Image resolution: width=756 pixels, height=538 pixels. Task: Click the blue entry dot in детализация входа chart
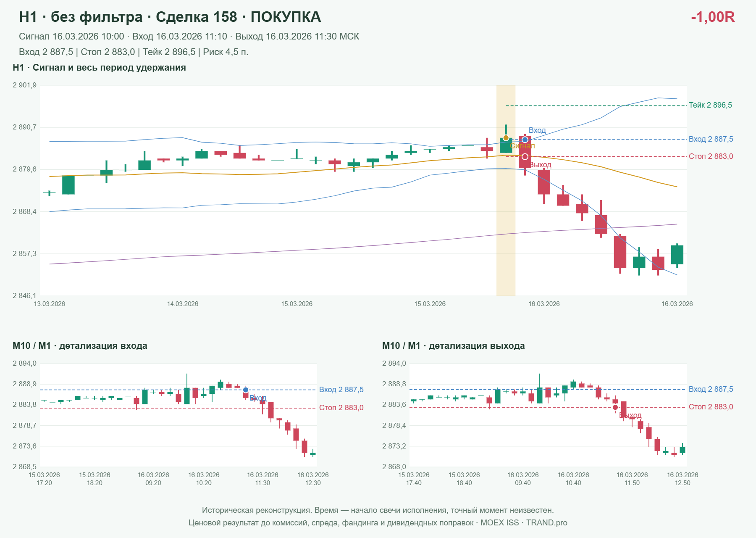coord(246,390)
